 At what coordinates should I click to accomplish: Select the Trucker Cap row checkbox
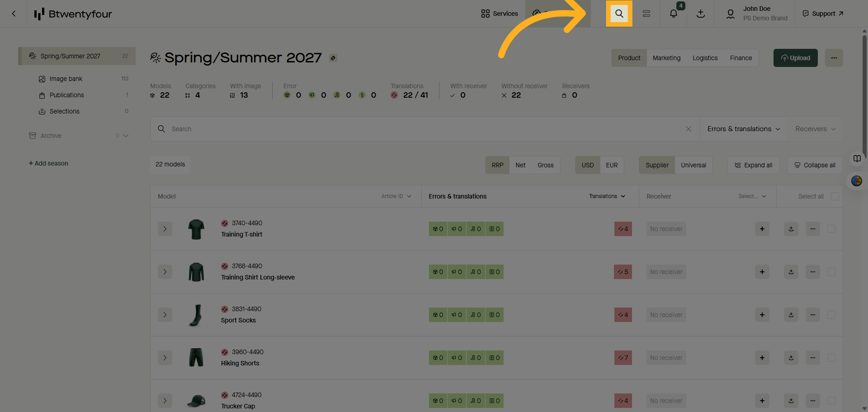click(831, 401)
